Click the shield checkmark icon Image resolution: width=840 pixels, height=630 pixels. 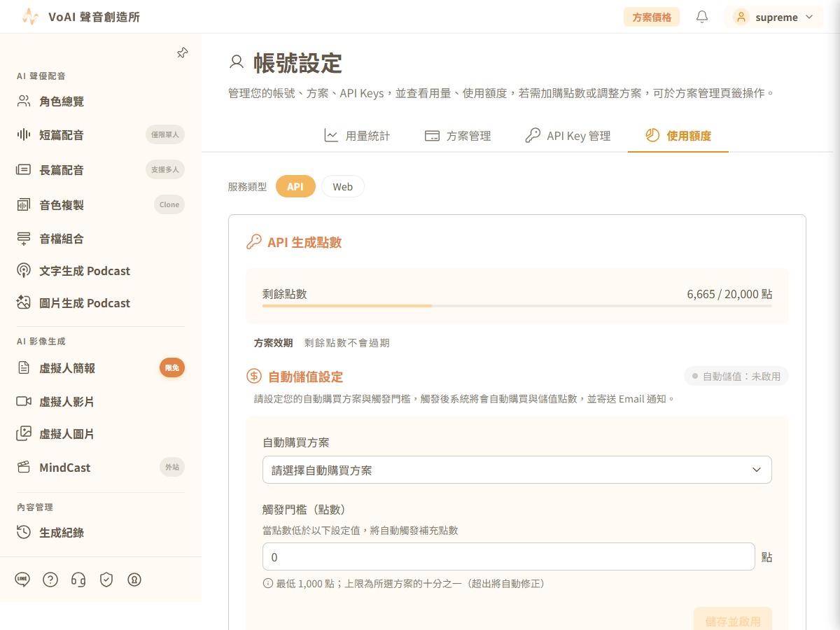[106, 580]
